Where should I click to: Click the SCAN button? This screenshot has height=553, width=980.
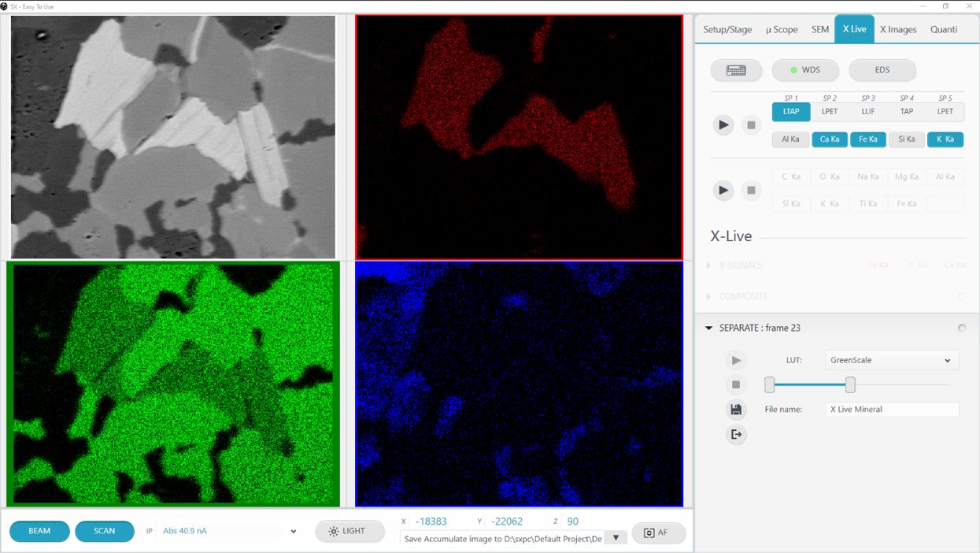104,532
